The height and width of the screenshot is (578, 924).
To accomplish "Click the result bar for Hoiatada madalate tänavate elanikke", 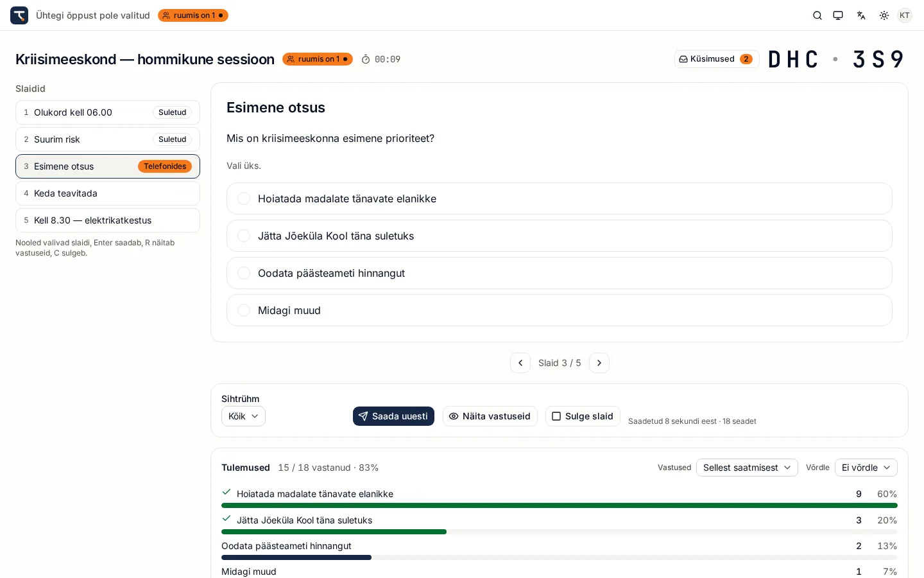I will click(x=560, y=505).
